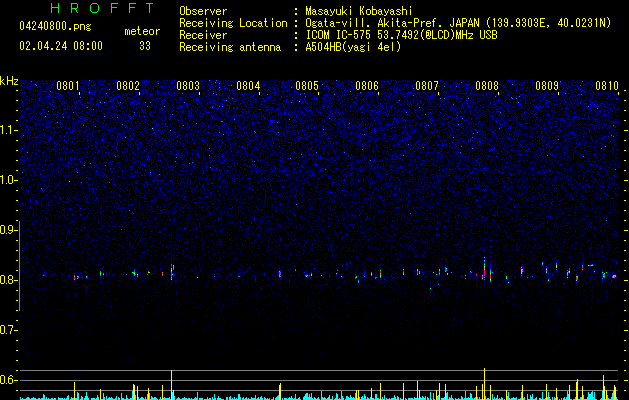Click the A504HB(yagi 4el) antenna text
This screenshot has height=400, width=629.
pyautogui.click(x=353, y=47)
